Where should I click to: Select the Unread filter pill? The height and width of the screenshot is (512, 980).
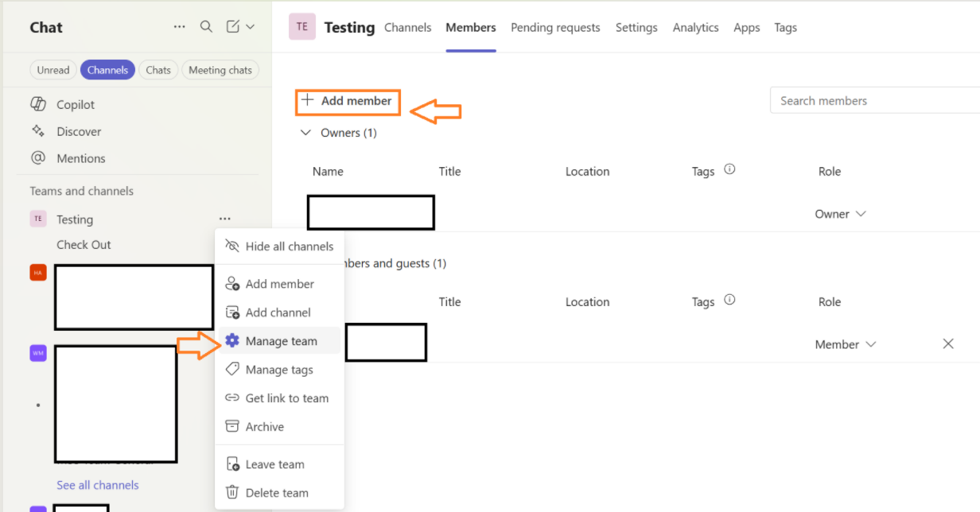(x=53, y=70)
